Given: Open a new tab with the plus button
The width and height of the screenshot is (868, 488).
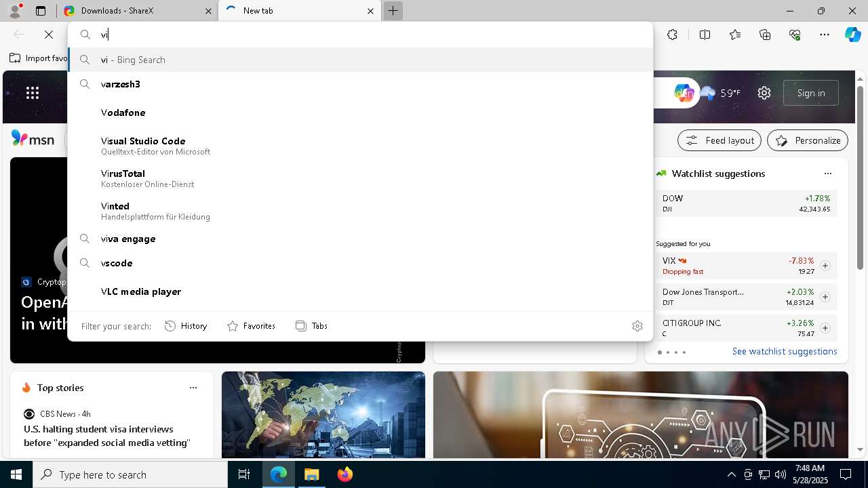Looking at the screenshot, I should coord(393,11).
